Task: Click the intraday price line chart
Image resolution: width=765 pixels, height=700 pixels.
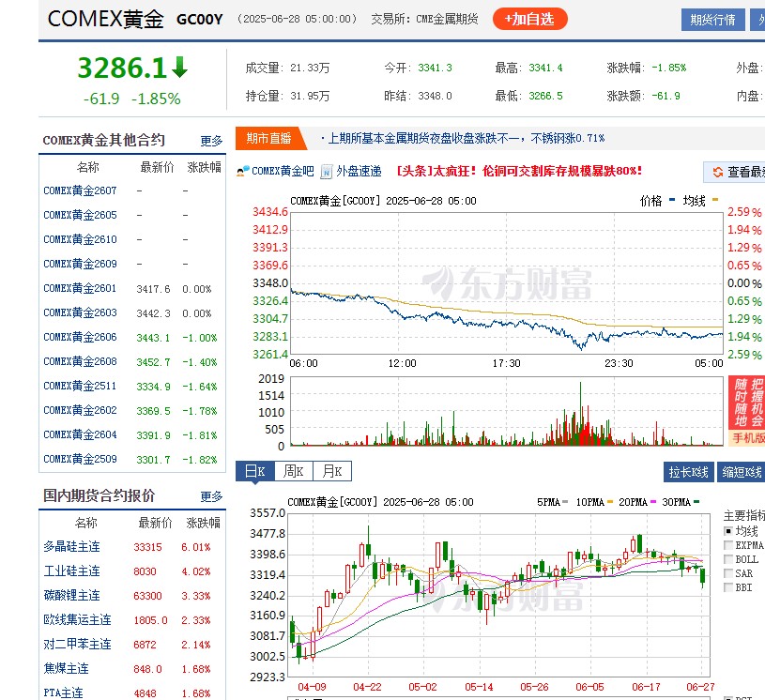Action: [x=507, y=283]
